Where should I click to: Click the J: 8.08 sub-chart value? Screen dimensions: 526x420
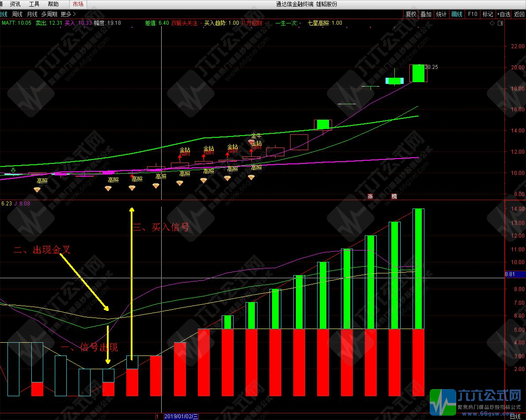point(22,203)
